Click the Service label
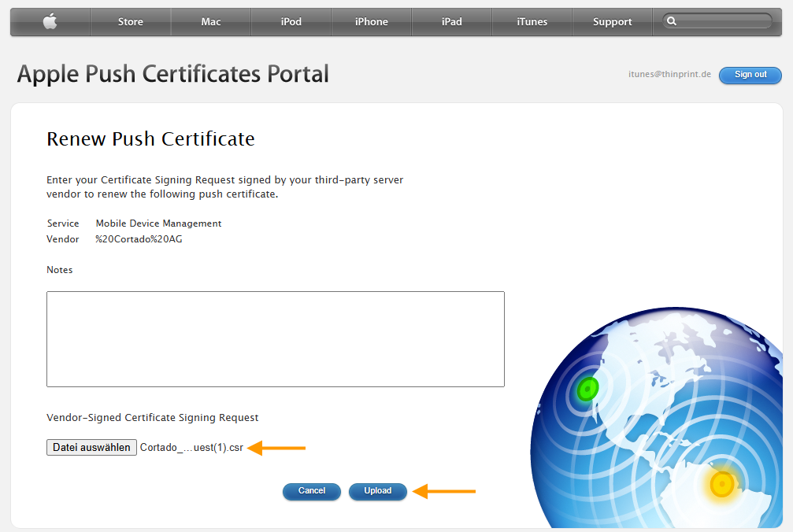793x532 pixels. click(x=63, y=224)
